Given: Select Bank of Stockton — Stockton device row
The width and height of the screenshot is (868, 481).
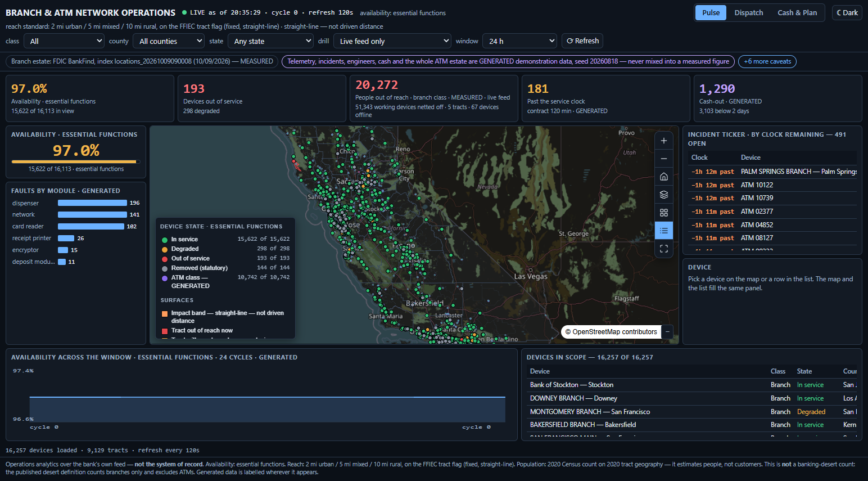Looking at the screenshot, I should pos(691,385).
